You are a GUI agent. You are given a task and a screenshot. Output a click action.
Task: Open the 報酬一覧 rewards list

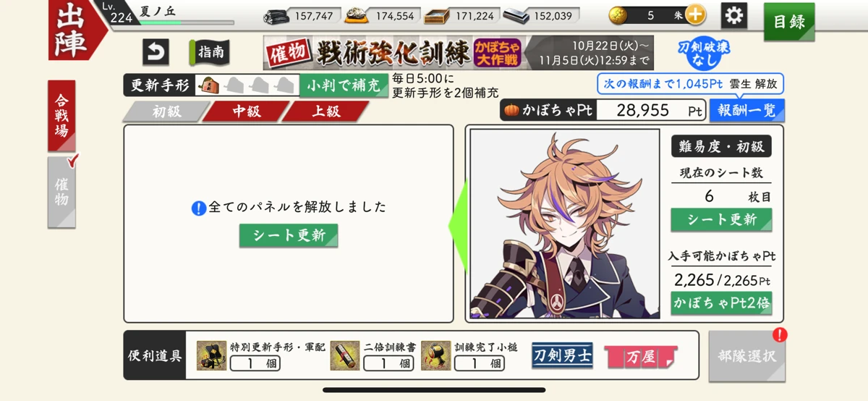746,111
